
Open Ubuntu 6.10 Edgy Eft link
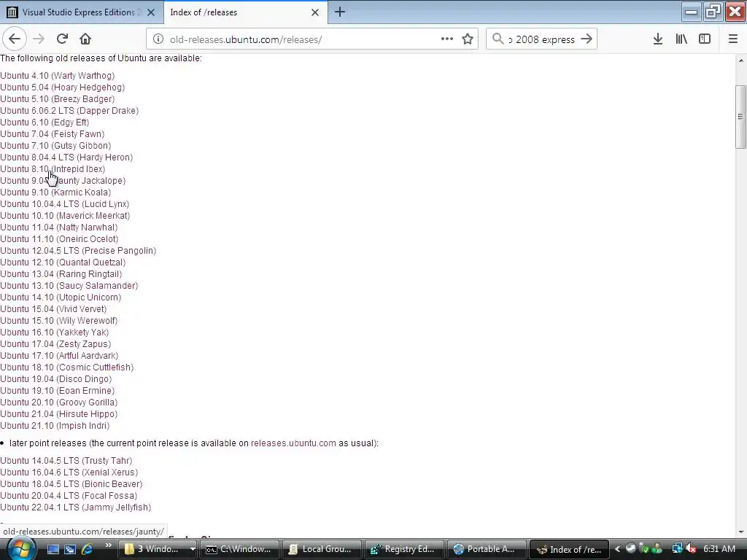pos(44,122)
